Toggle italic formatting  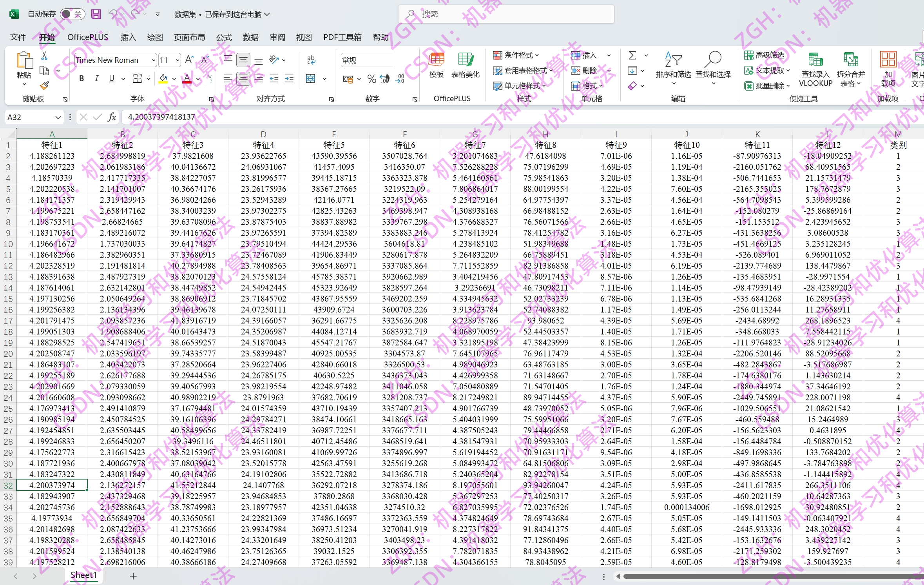96,79
